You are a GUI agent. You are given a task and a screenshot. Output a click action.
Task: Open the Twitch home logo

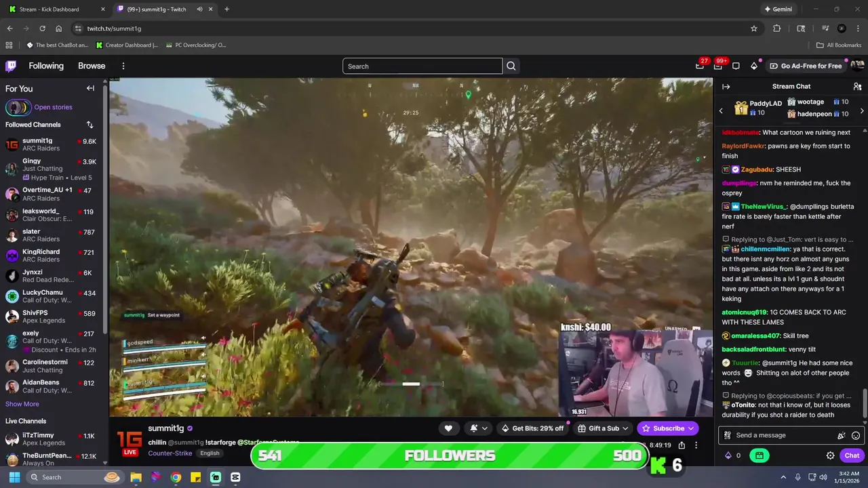tap(11, 66)
